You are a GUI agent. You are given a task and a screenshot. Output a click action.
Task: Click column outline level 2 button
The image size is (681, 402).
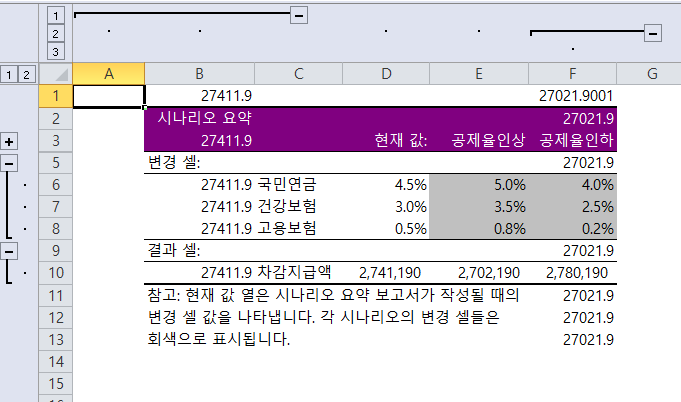[56, 33]
